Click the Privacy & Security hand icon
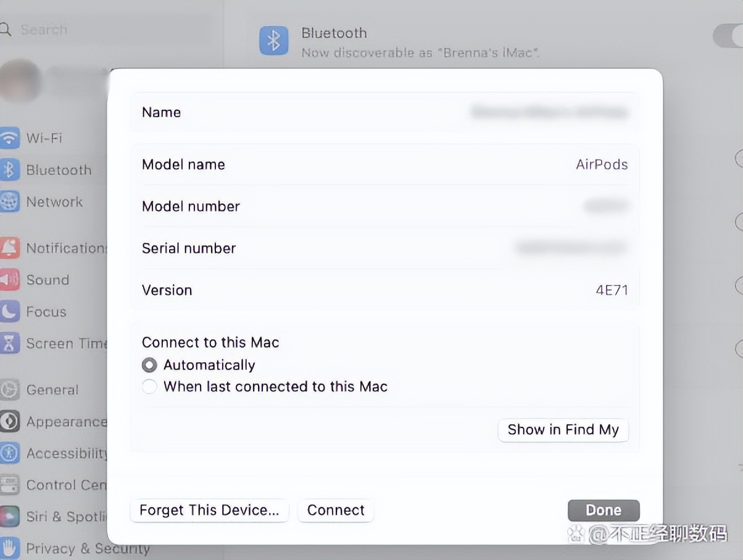743x560 pixels. pyautogui.click(x=9, y=548)
